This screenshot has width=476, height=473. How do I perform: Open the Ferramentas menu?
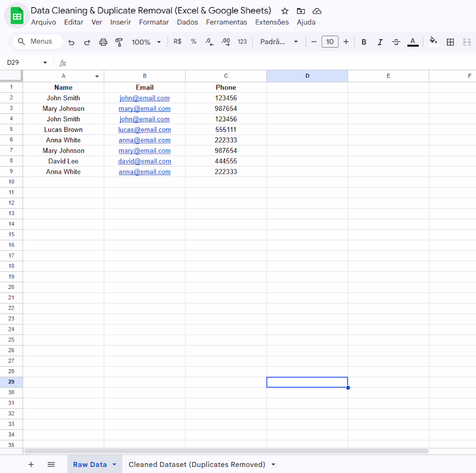click(227, 22)
